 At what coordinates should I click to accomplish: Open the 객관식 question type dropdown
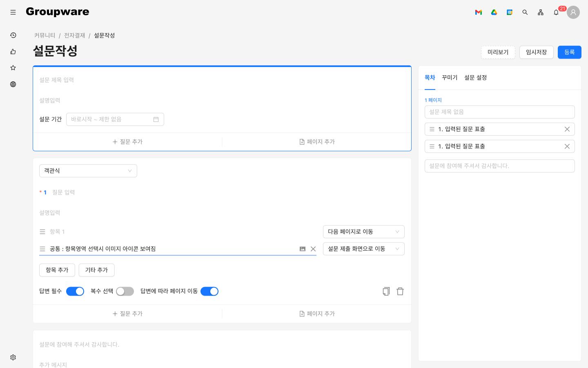(88, 171)
